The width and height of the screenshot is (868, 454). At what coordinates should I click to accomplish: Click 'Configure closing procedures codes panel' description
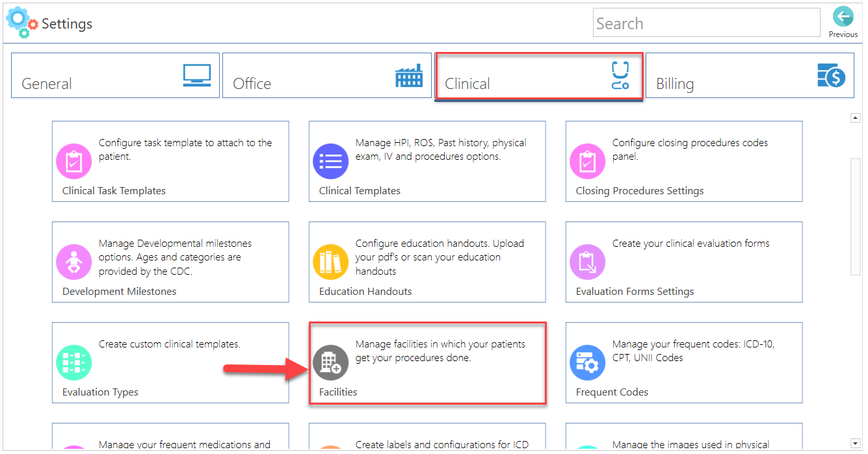[690, 149]
